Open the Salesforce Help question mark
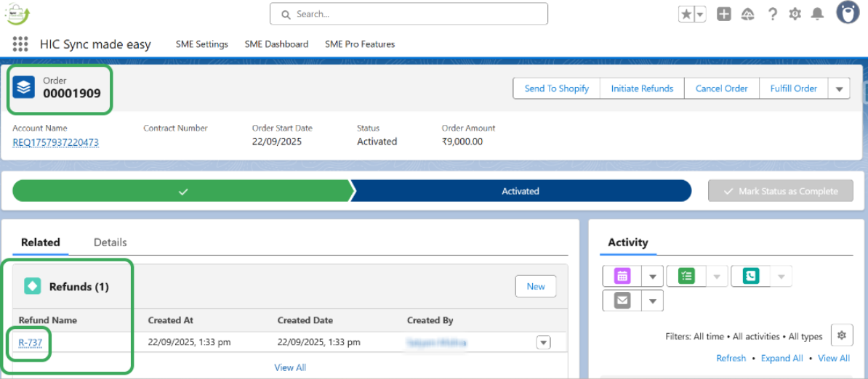868x379 pixels. pos(773,15)
